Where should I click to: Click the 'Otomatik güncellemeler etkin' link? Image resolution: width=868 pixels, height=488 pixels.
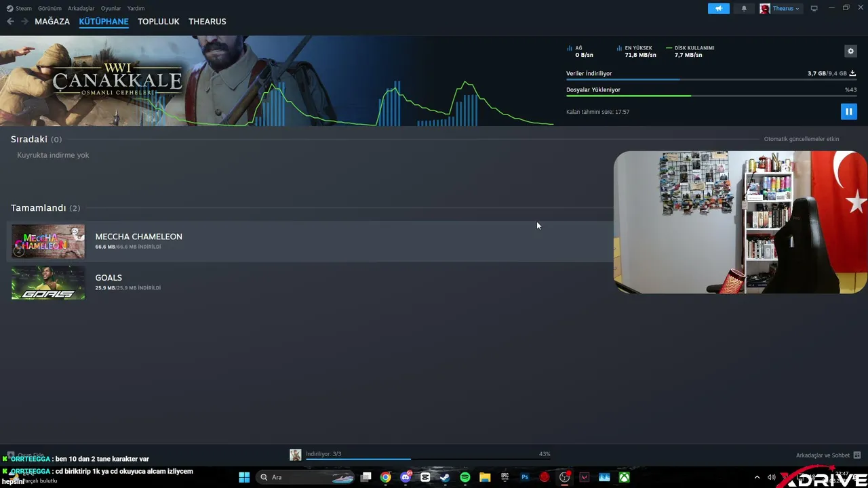tap(802, 139)
